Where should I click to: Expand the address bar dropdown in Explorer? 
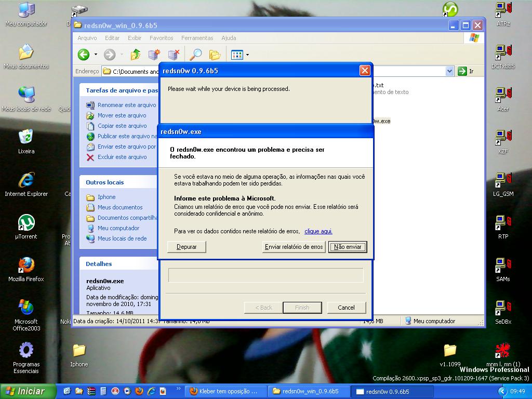[449, 71]
